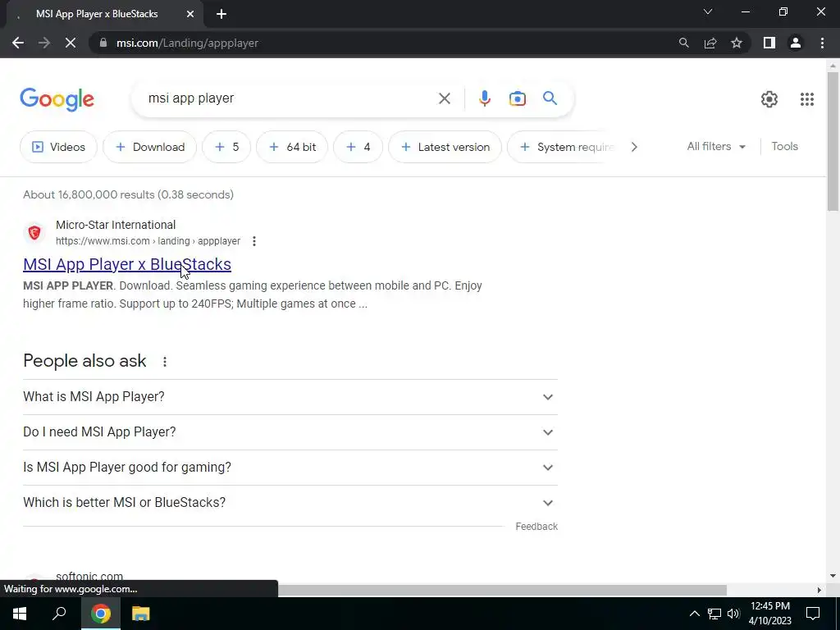This screenshot has width=840, height=630.
Task: Add the 5 filter chip
Action: tap(226, 147)
